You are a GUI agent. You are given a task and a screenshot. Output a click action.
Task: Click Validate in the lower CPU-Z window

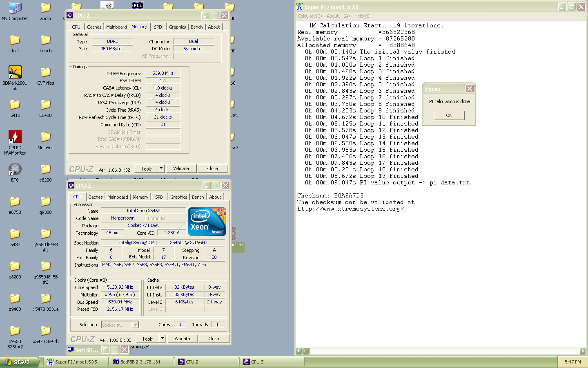(182, 339)
